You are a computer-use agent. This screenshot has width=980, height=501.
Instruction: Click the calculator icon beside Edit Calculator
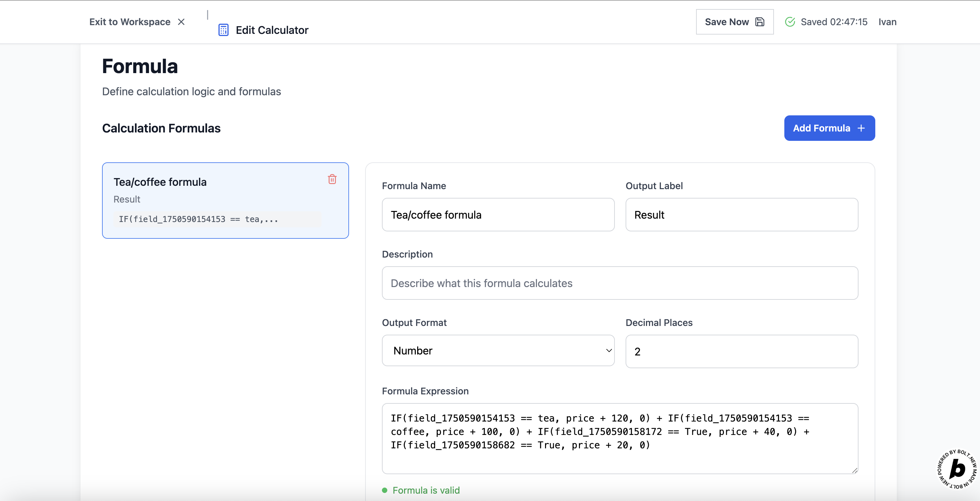[x=223, y=30]
